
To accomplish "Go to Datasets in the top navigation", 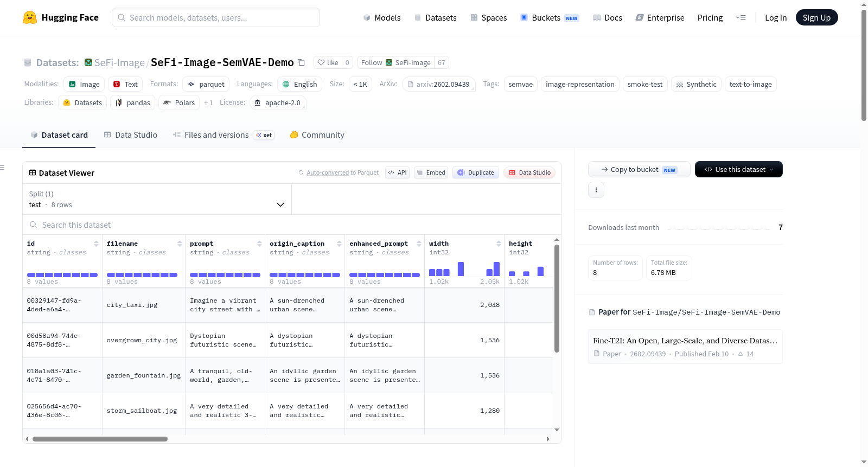I will coord(435,17).
